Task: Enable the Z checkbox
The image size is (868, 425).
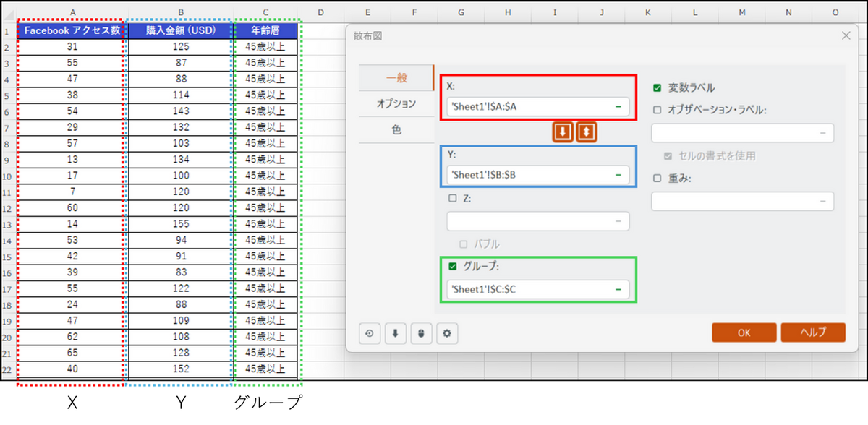Action: coord(453,198)
